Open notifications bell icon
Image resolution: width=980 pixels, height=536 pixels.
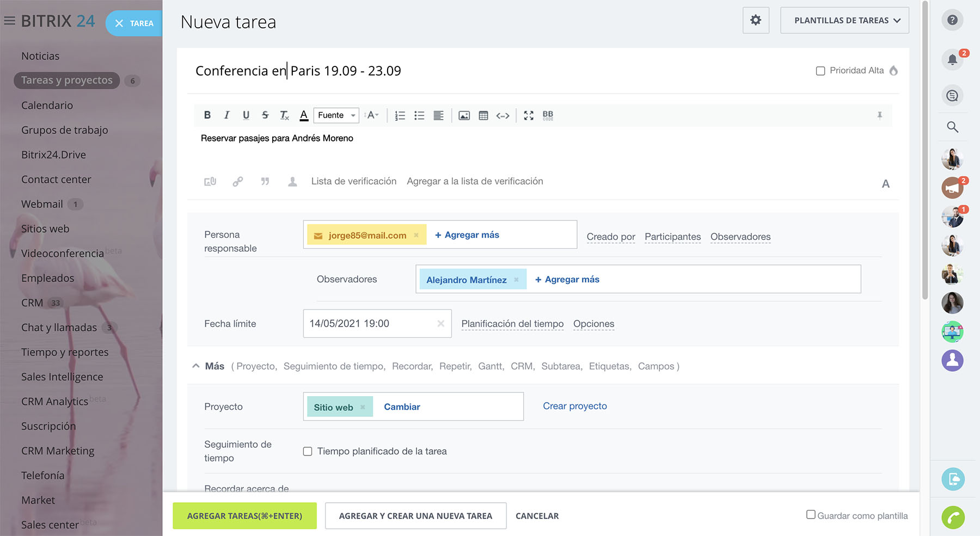point(952,59)
